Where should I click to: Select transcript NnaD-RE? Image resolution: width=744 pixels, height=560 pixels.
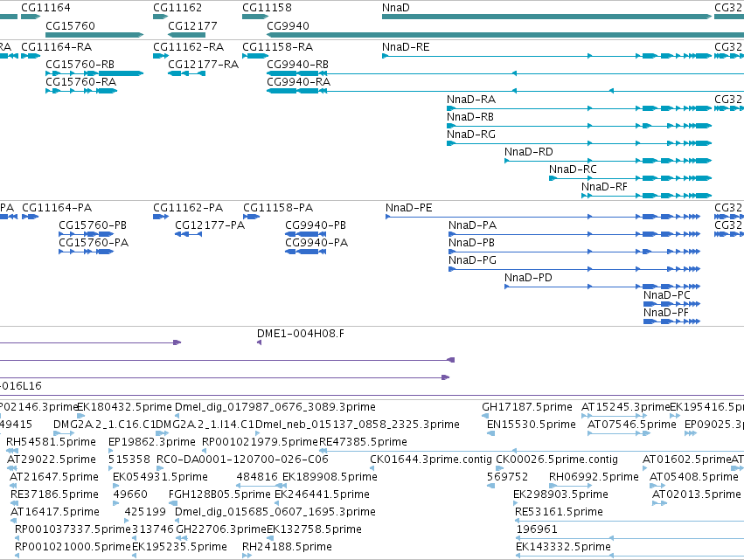[406, 47]
